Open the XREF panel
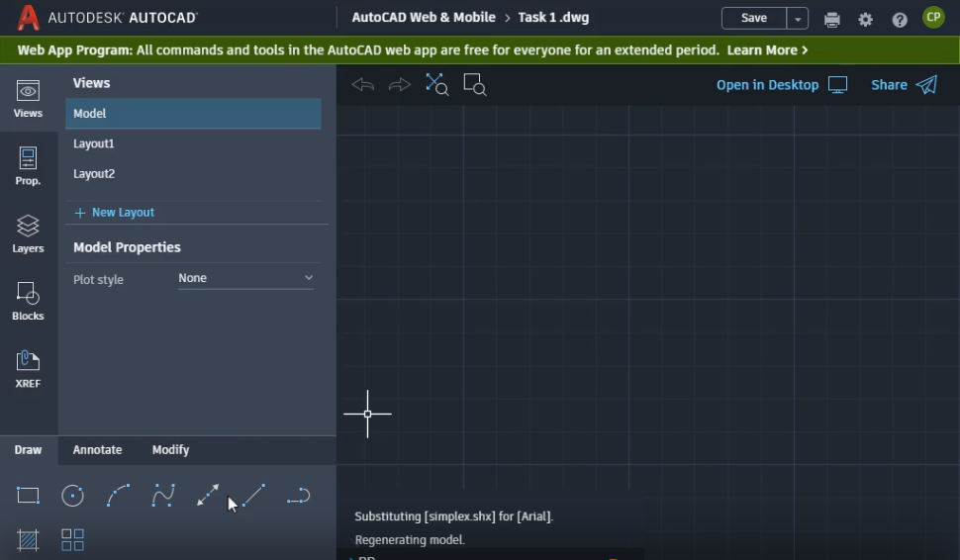The width and height of the screenshot is (960, 560). [28, 368]
